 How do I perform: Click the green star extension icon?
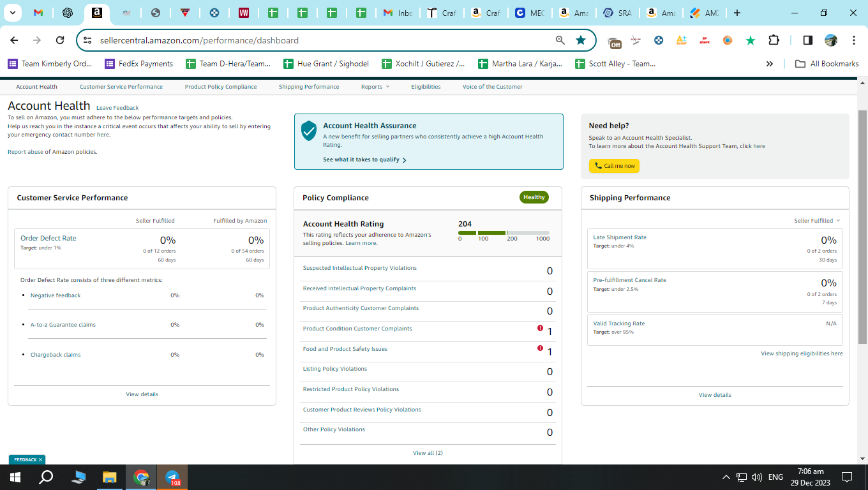tap(751, 40)
